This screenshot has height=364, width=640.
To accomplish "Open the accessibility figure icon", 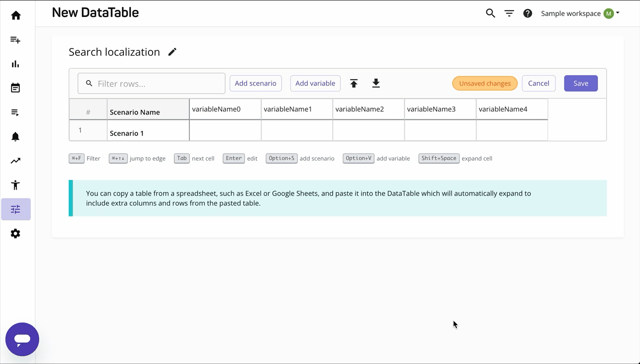I will click(x=16, y=185).
